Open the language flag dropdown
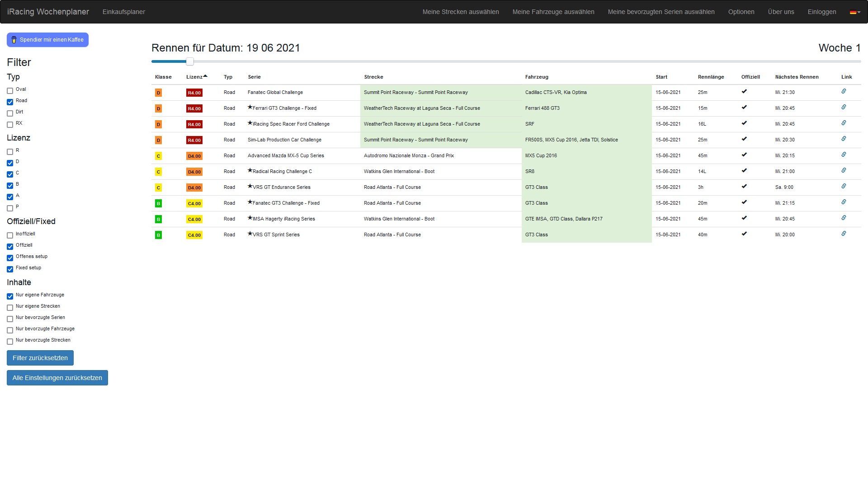This screenshot has height=488, width=868. [x=854, y=12]
